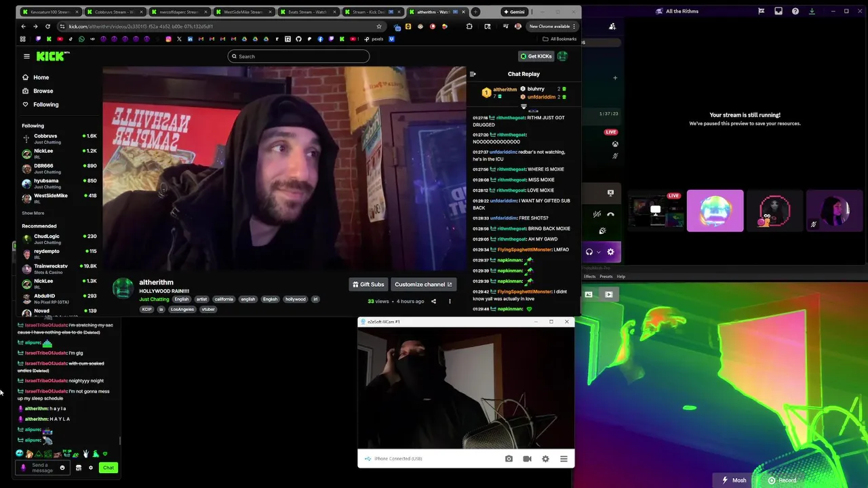
Task: Click Customize channel button
Action: coord(423,285)
